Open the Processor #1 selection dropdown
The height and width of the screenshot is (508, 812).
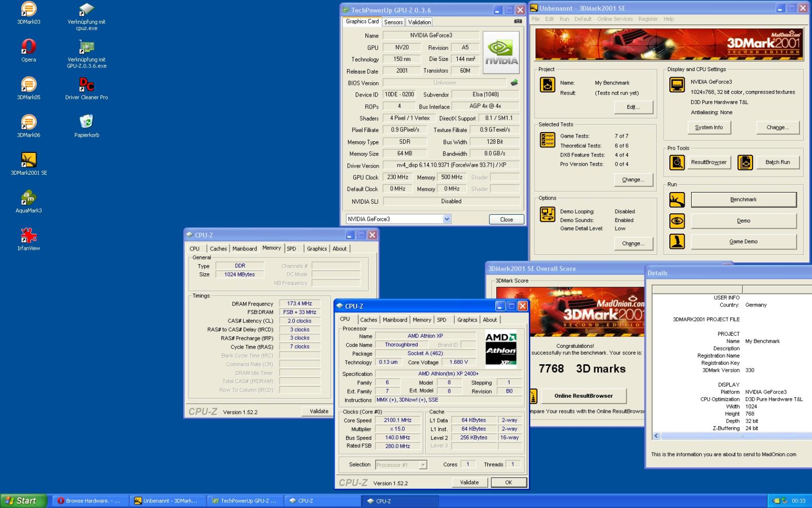(x=423, y=465)
